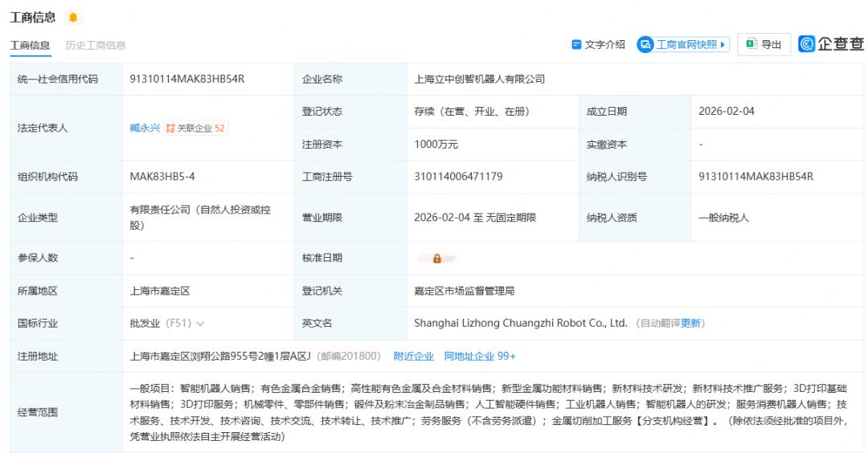This screenshot has height=453, width=868.
Task: Select business term 2026-02-04 至 无固定期限
Action: click(x=475, y=218)
